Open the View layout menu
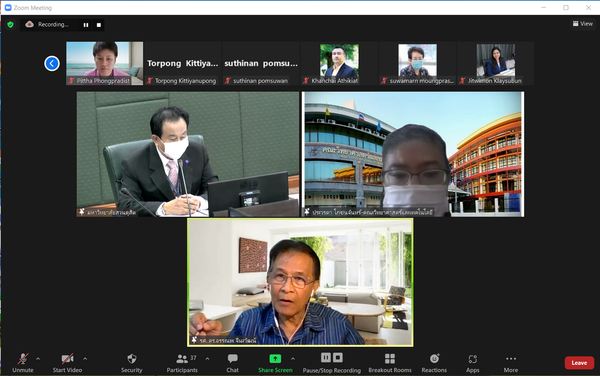 (x=583, y=24)
